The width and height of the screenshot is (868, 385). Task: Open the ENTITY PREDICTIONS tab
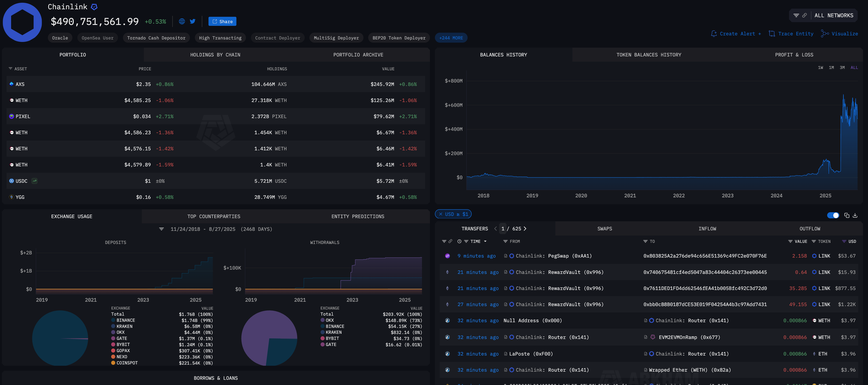tap(358, 216)
